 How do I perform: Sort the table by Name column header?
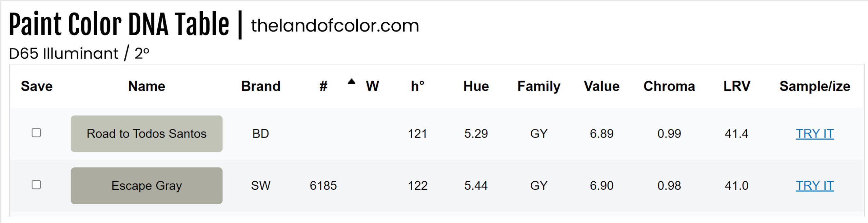(x=146, y=86)
